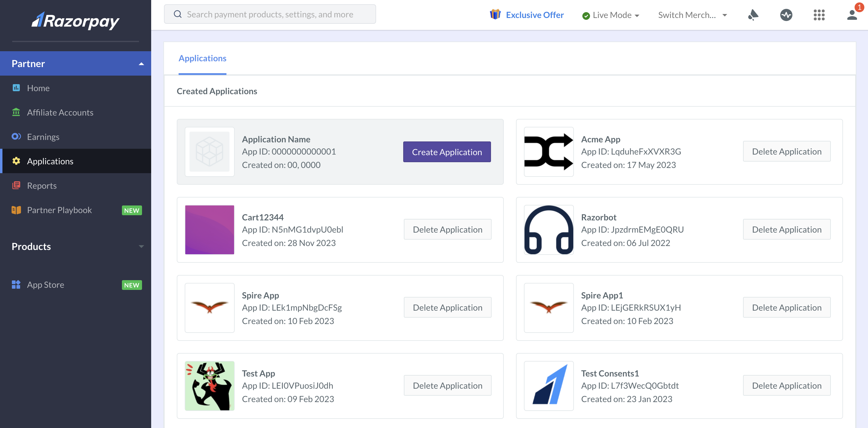Screen dimensions: 868x428
Task: Click App ID N5nMG1dvpU0ebl text
Action: click(x=293, y=229)
